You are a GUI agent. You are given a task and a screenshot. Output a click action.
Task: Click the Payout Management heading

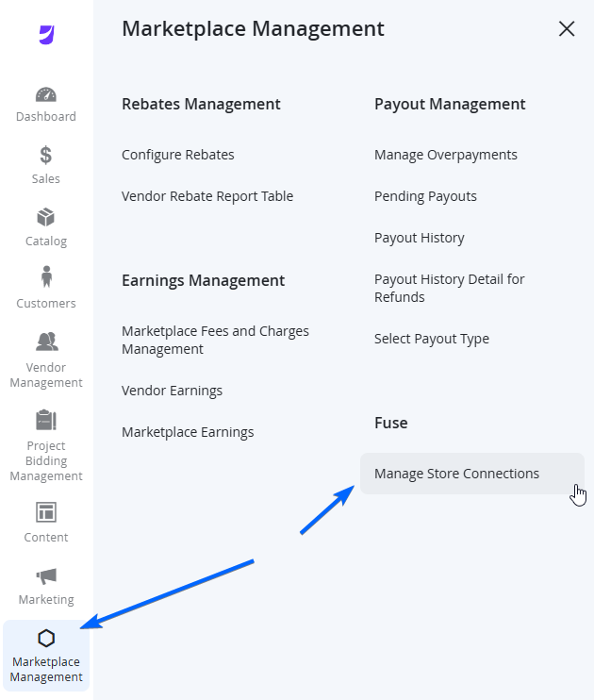(450, 104)
